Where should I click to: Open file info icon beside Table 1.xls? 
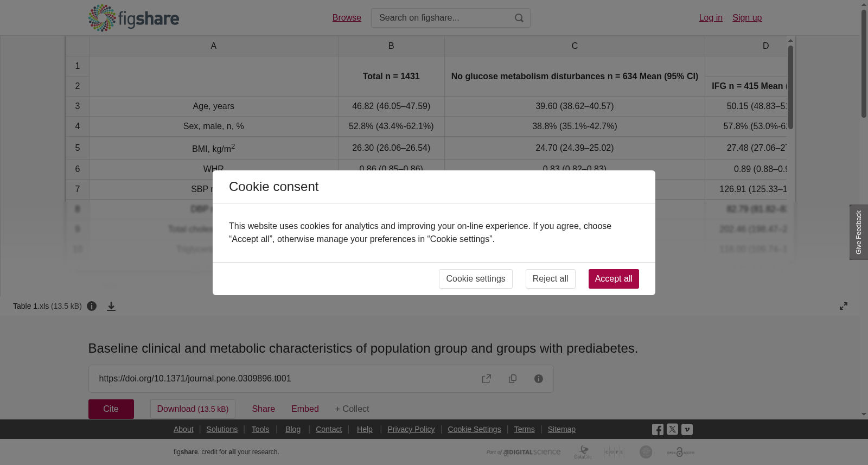point(92,306)
